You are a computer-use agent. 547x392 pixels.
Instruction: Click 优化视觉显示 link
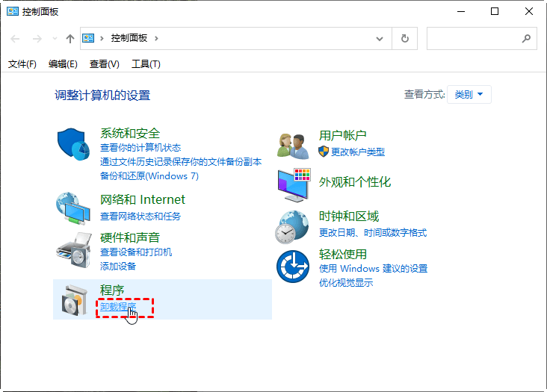tap(346, 282)
